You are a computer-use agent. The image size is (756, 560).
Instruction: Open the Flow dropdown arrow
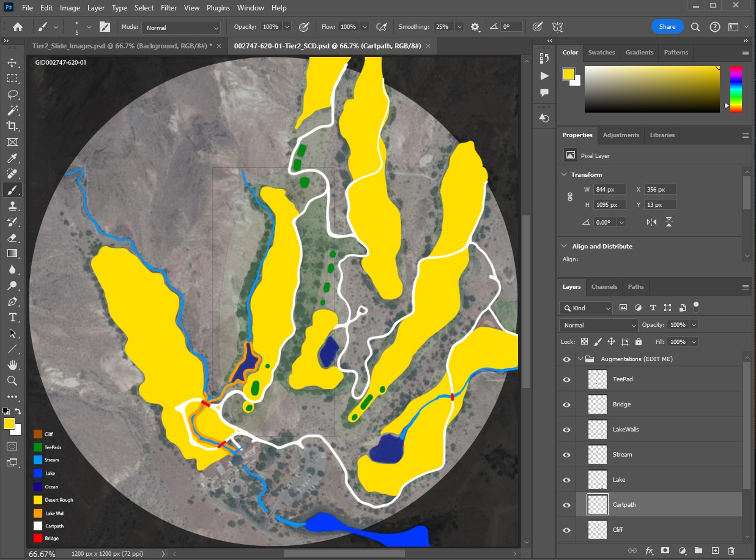click(365, 27)
